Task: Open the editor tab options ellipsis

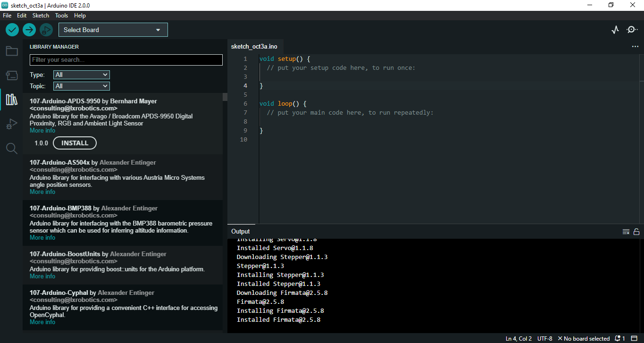Action: point(635,47)
